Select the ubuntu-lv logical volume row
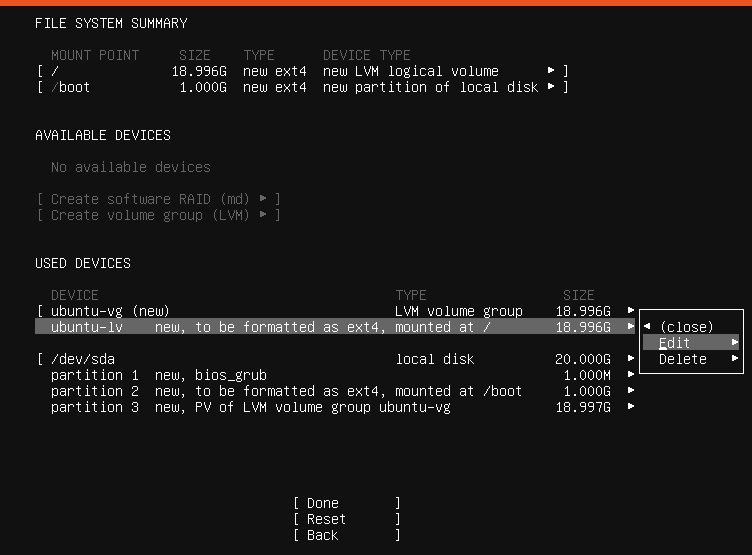752x555 pixels. [336, 327]
